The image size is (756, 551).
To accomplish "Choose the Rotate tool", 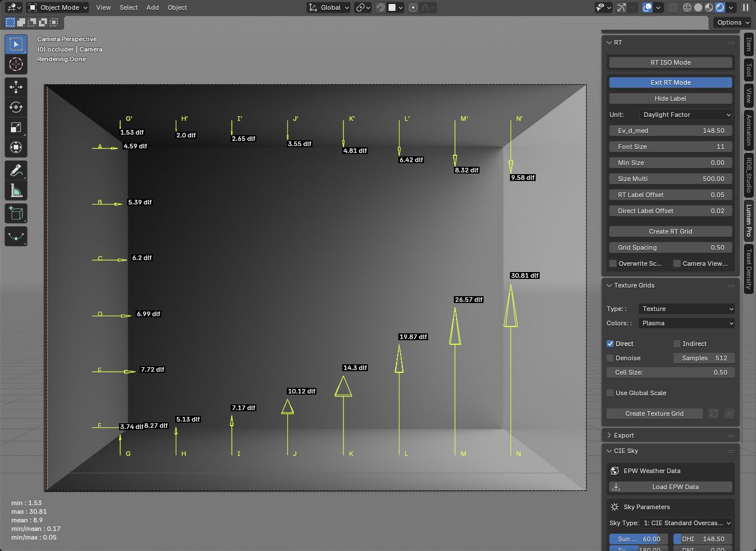I will 16,107.
